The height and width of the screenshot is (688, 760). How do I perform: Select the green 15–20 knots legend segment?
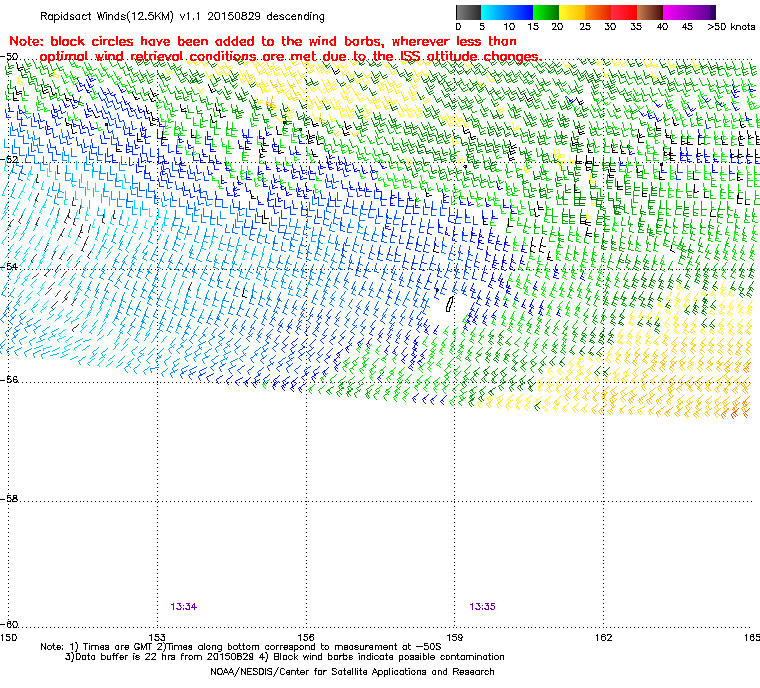click(x=546, y=12)
